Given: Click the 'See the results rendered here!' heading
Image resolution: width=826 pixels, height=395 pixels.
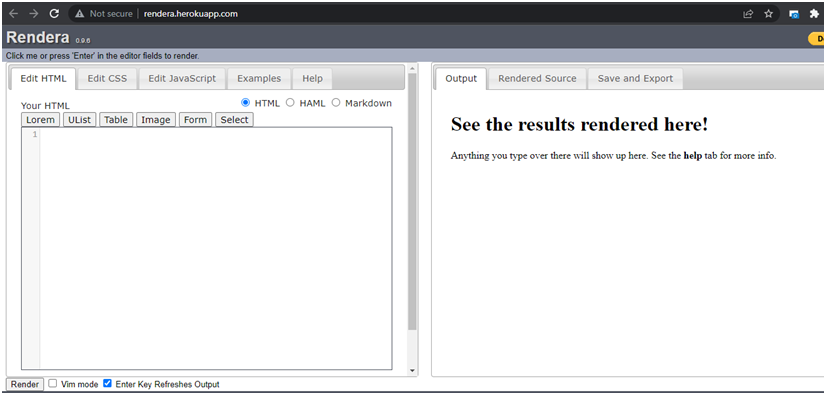Looking at the screenshot, I should 579,124.
